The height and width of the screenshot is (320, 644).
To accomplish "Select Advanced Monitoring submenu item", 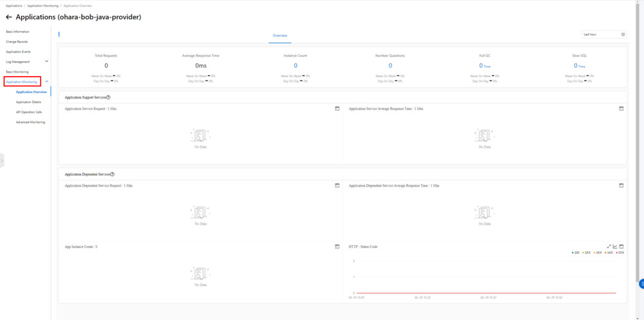I will point(30,122).
